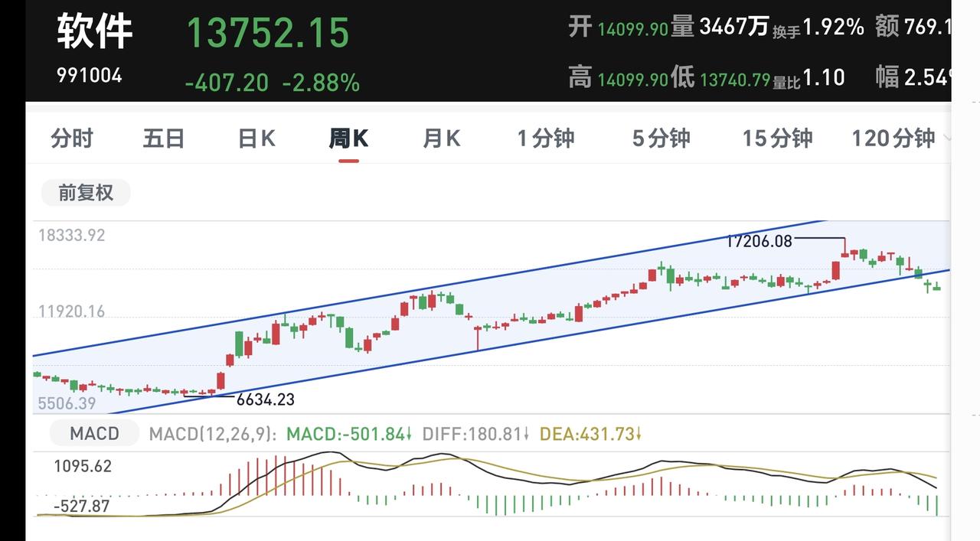The height and width of the screenshot is (541, 980).
Task: Click the DIFF:180.81 value
Action: point(476,434)
